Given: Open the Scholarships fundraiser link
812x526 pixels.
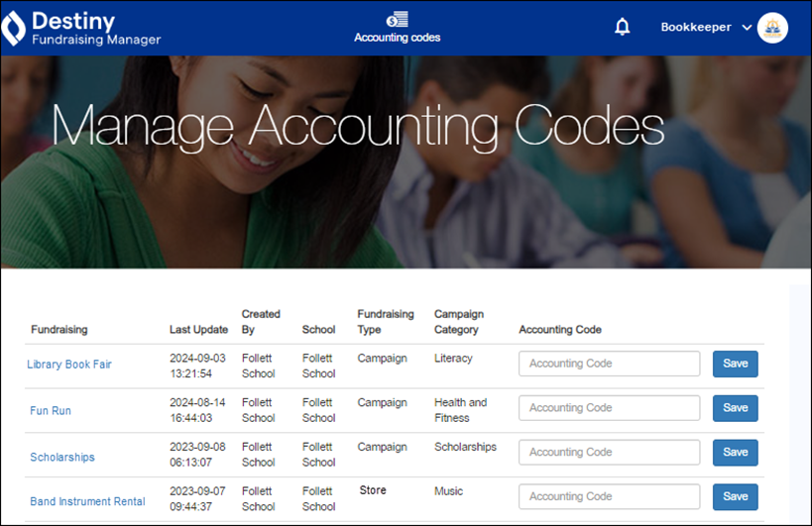Looking at the screenshot, I should click(62, 458).
